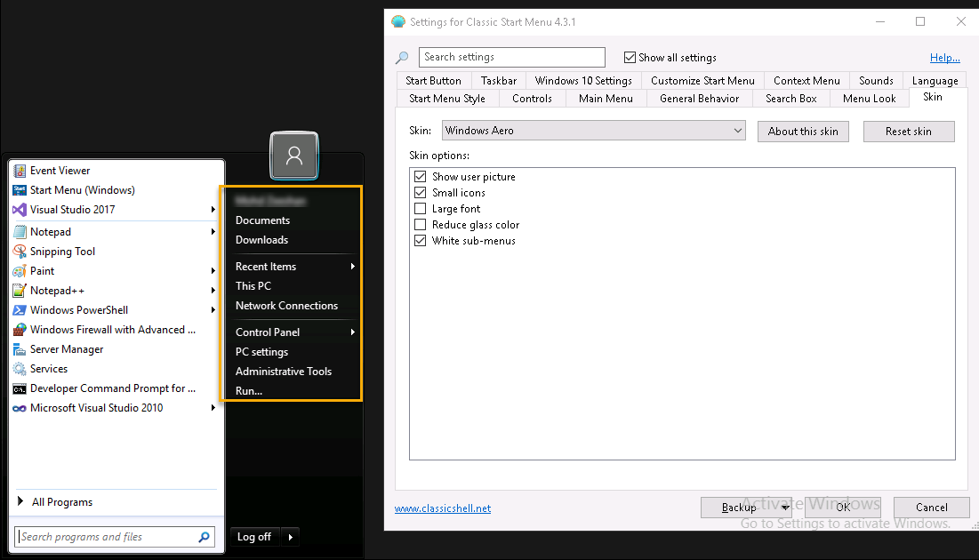Click the Notepad++ icon
This screenshot has width=979, height=560.
20,291
